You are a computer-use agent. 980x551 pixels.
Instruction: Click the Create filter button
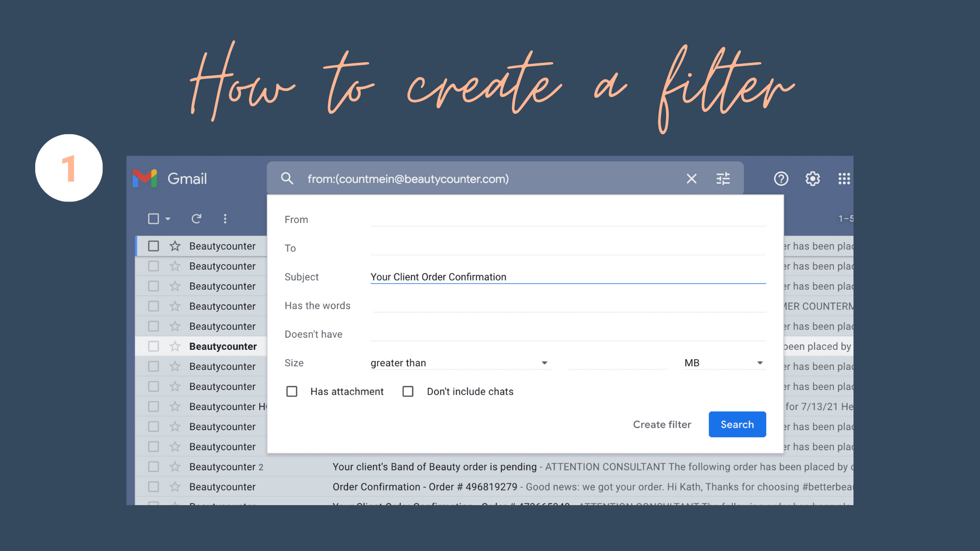point(662,424)
